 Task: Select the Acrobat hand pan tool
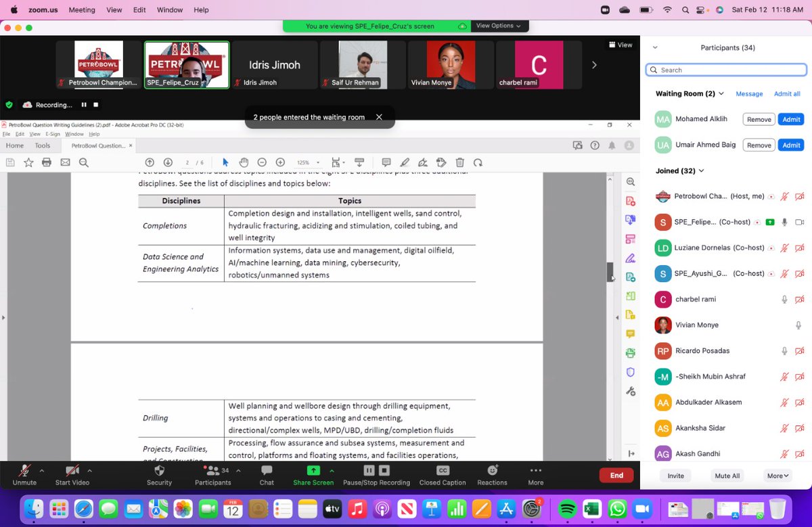[244, 162]
